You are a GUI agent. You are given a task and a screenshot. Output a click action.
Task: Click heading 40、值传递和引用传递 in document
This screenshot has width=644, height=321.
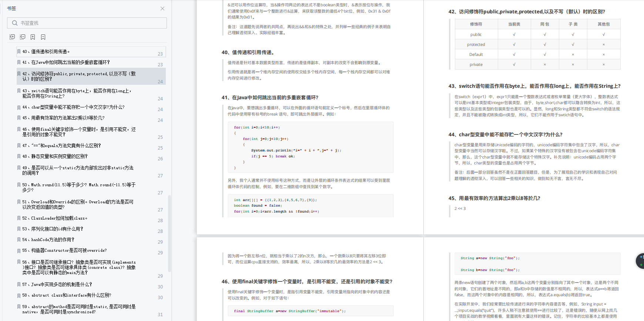pyautogui.click(x=248, y=52)
